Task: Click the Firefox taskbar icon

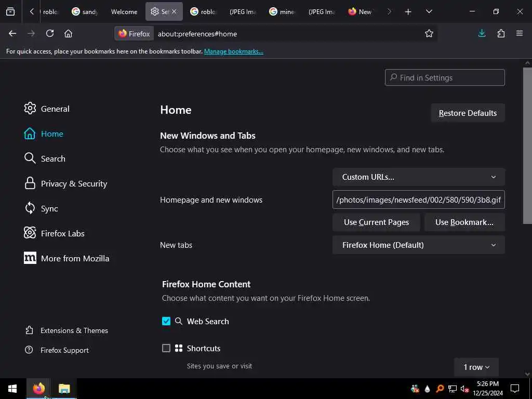Action: coord(38,389)
